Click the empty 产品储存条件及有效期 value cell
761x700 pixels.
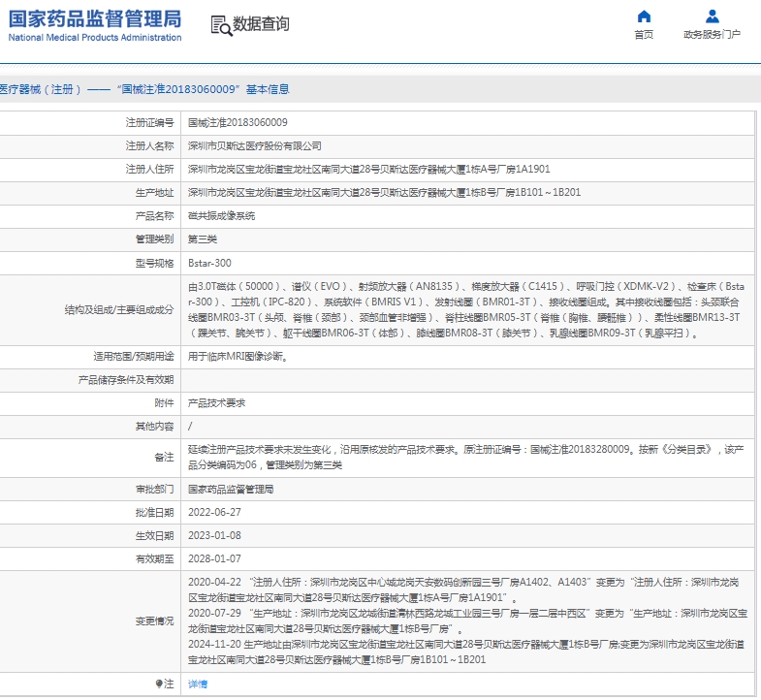[x=467, y=380]
